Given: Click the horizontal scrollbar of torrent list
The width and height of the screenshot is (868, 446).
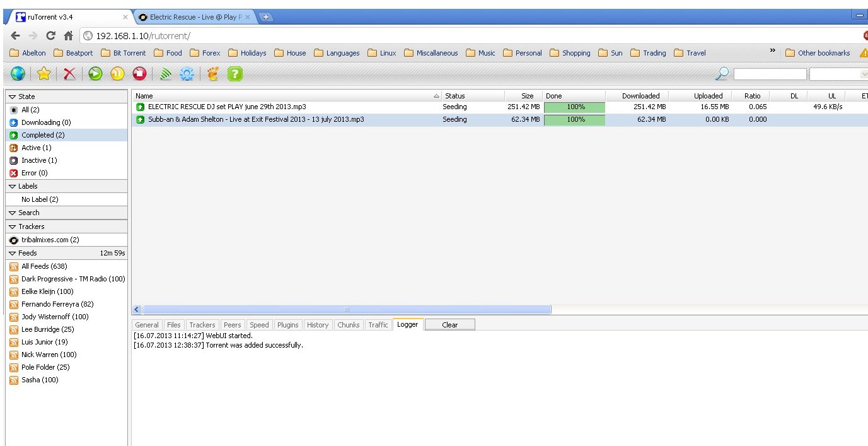Looking at the screenshot, I should pos(346,310).
